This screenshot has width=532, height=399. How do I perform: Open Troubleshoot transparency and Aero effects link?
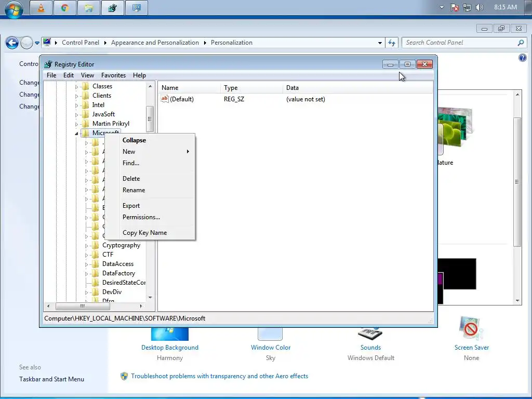(x=220, y=376)
